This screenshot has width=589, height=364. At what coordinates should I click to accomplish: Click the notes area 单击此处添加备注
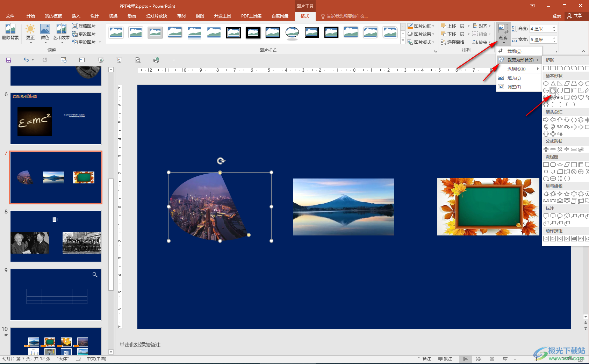(140, 345)
